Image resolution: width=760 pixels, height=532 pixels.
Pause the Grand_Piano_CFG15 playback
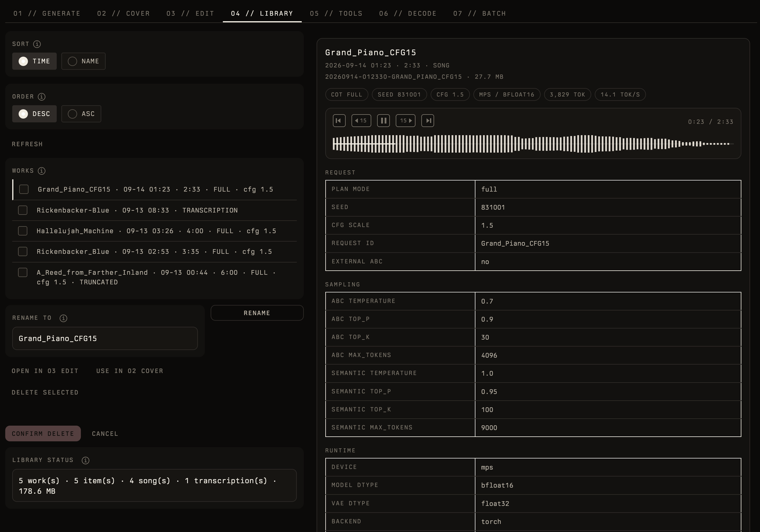383,121
